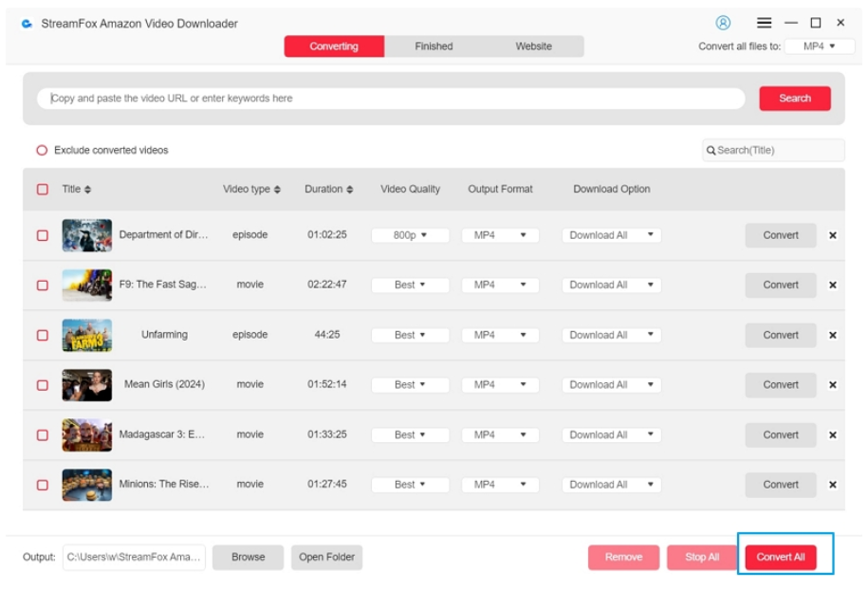Focus the video URL or keywords field
868x590 pixels.
point(391,99)
